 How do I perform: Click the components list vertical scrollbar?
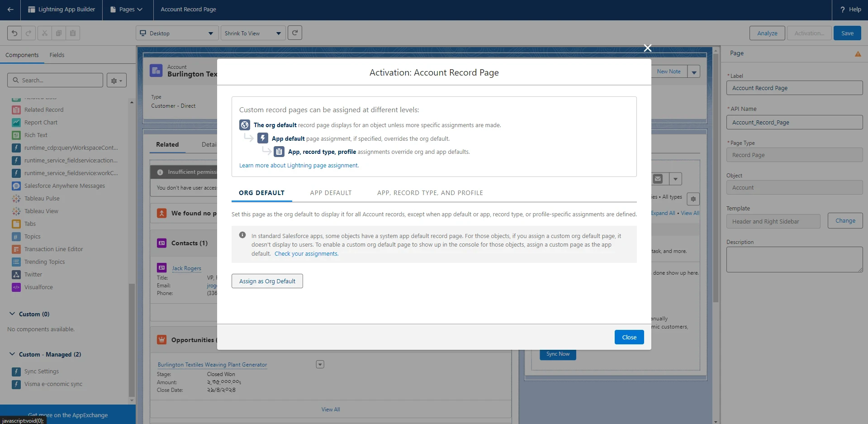tap(132, 339)
